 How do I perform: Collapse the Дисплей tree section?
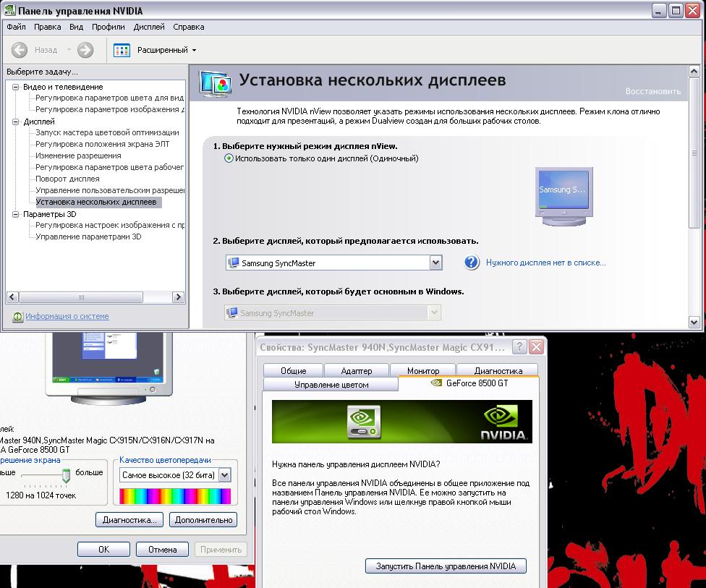[x=16, y=122]
